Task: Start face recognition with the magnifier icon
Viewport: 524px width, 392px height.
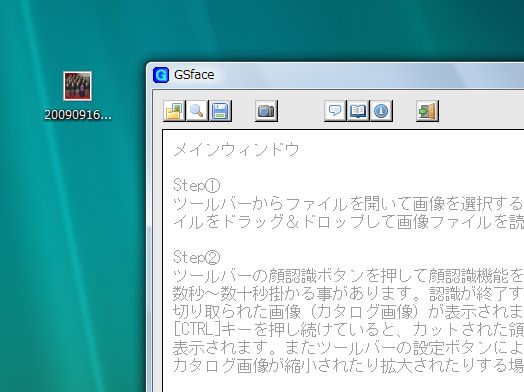Action: point(197,111)
